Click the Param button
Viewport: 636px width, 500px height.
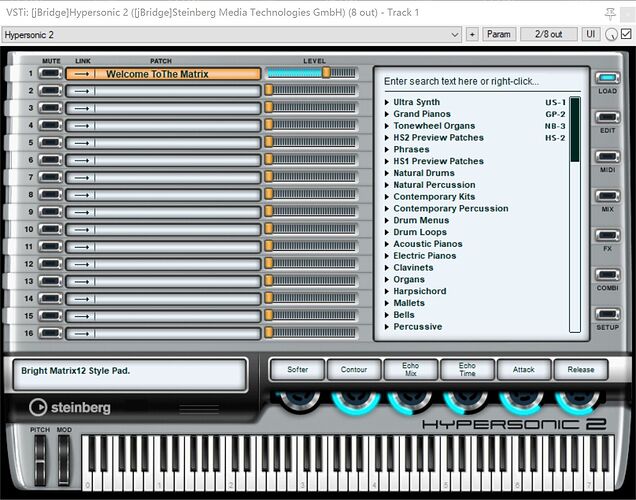[499, 34]
